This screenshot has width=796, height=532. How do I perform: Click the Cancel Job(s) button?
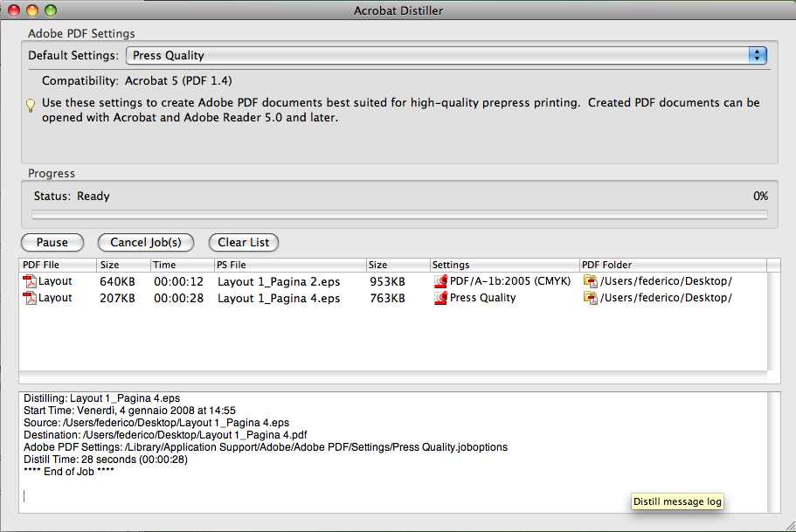[146, 243]
